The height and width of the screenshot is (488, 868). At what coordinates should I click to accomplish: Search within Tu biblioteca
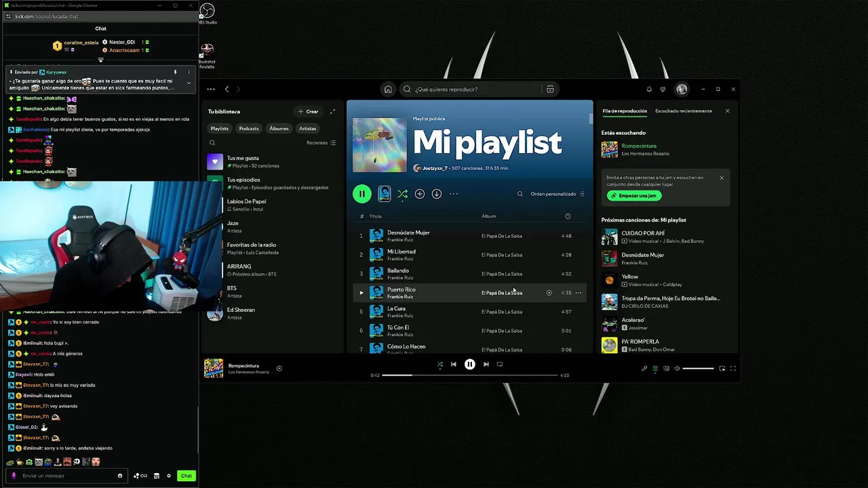[x=212, y=142]
